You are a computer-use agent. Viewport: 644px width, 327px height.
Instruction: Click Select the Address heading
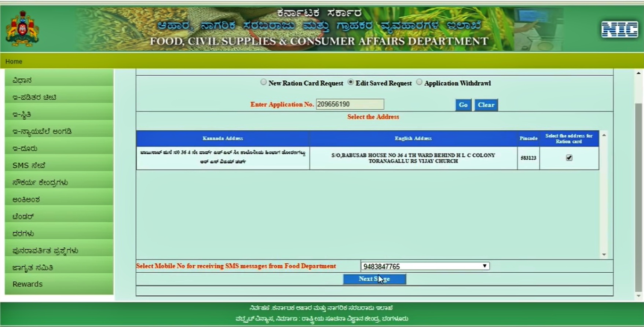click(373, 117)
